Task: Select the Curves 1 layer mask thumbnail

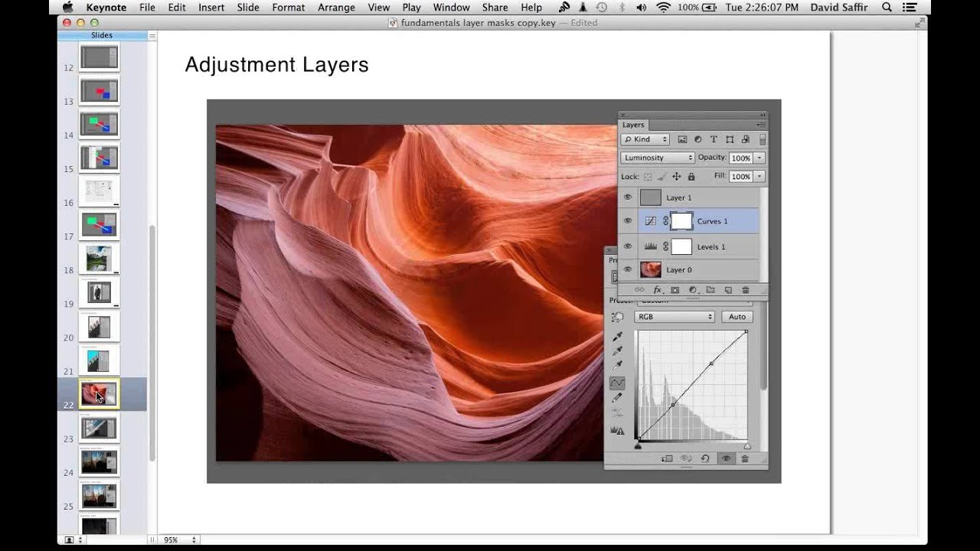Action: click(x=681, y=221)
